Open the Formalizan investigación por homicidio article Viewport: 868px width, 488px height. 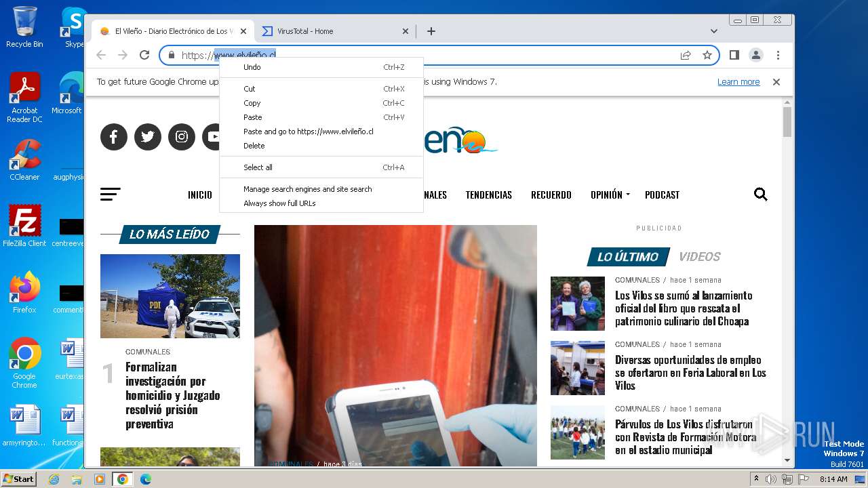[173, 395]
